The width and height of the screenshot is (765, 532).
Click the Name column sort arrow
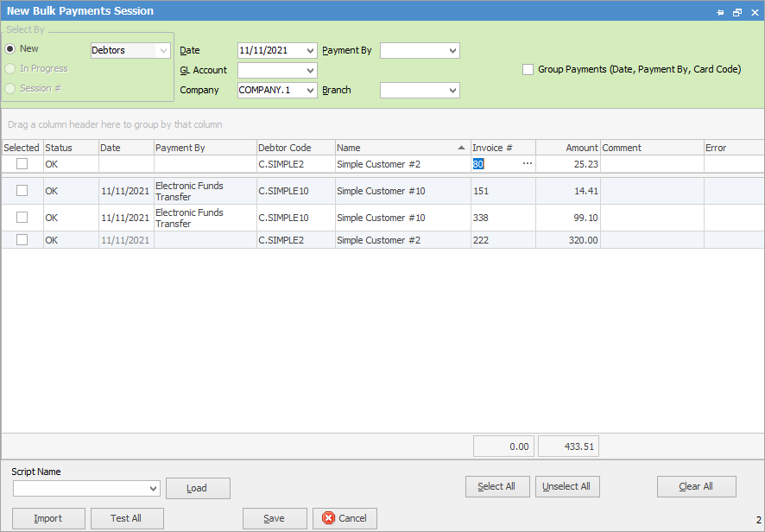tap(461, 148)
